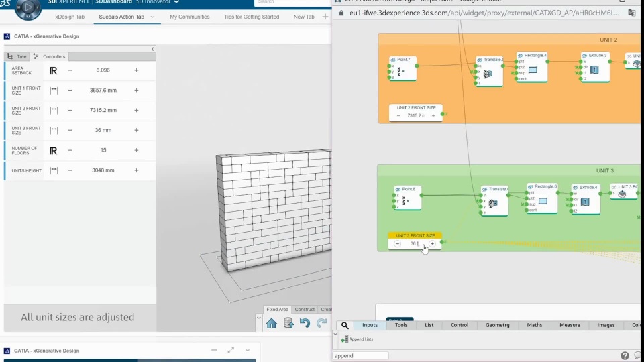Increase AREA SETBACK with the plus button
Image resolution: width=644 pixels, height=362 pixels.
tap(136, 70)
